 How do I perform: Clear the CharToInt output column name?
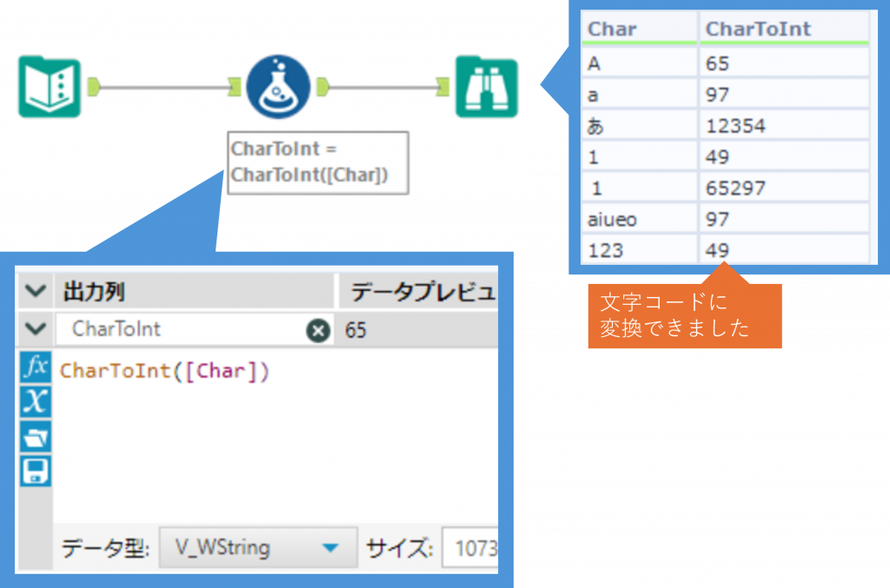[318, 330]
